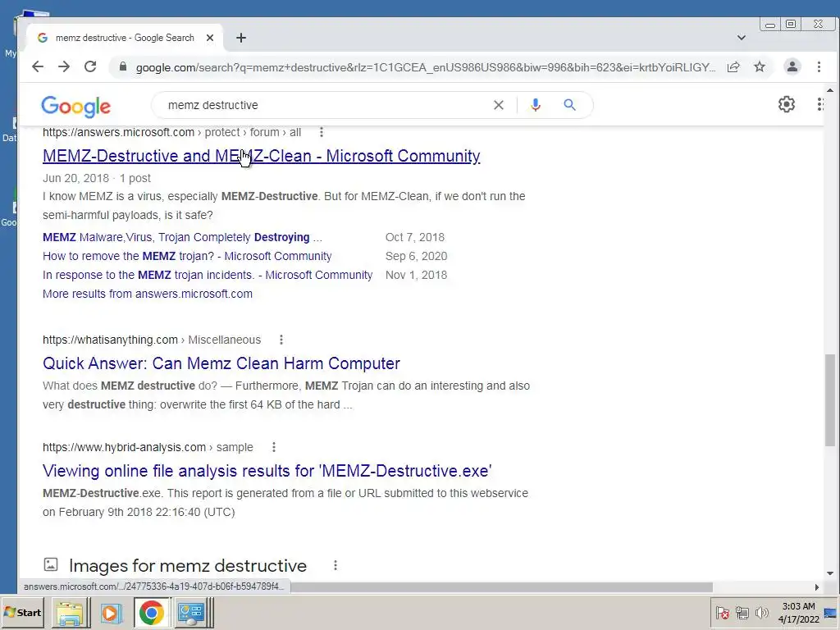This screenshot has height=630, width=840.
Task: Click the https://www.hybrid-analysis.com › sample breadcrumb
Action: click(148, 447)
